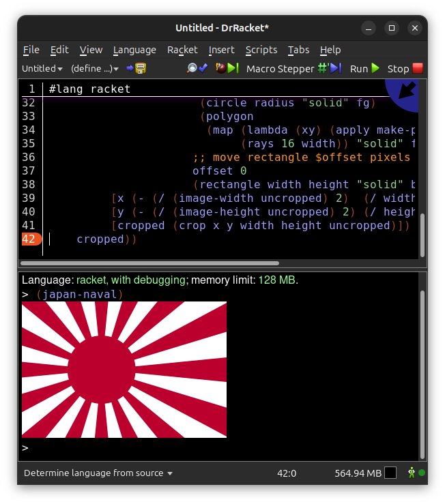
Task: Click the green status dot indicator
Action: pos(422,473)
